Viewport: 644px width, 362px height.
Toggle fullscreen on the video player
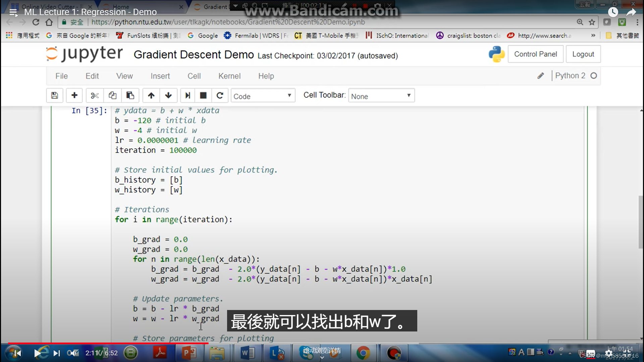tap(627, 353)
